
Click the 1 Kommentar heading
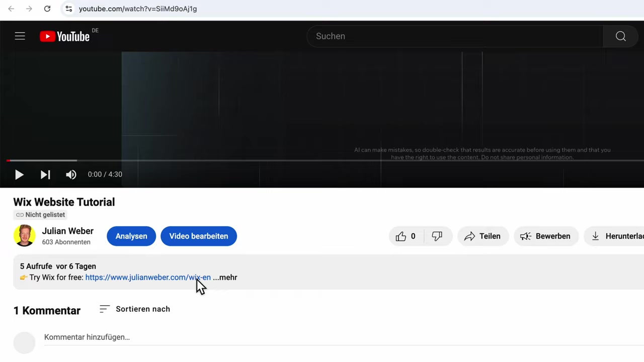click(47, 311)
